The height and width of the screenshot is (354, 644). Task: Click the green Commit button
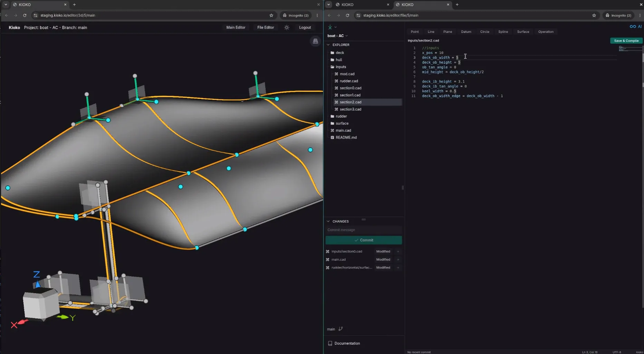click(x=364, y=240)
